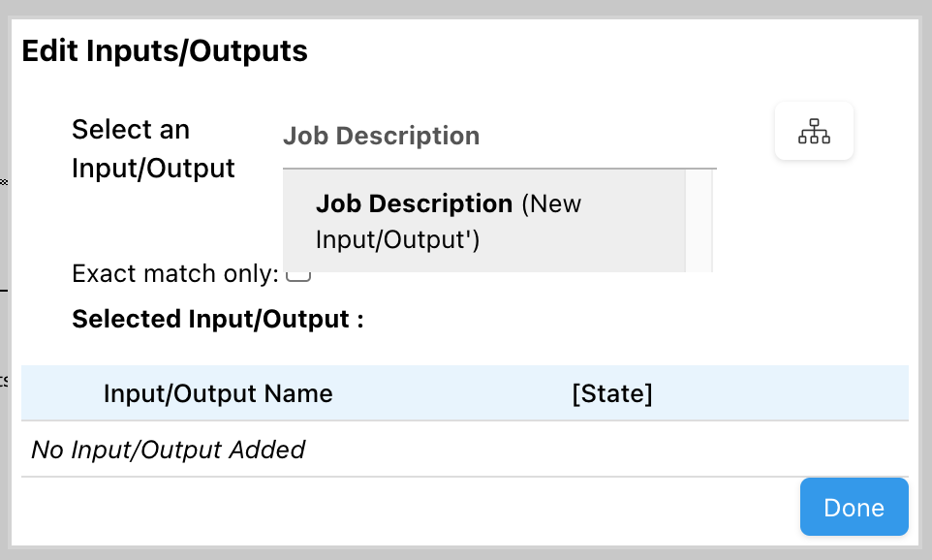Select the [State] column header

(612, 393)
